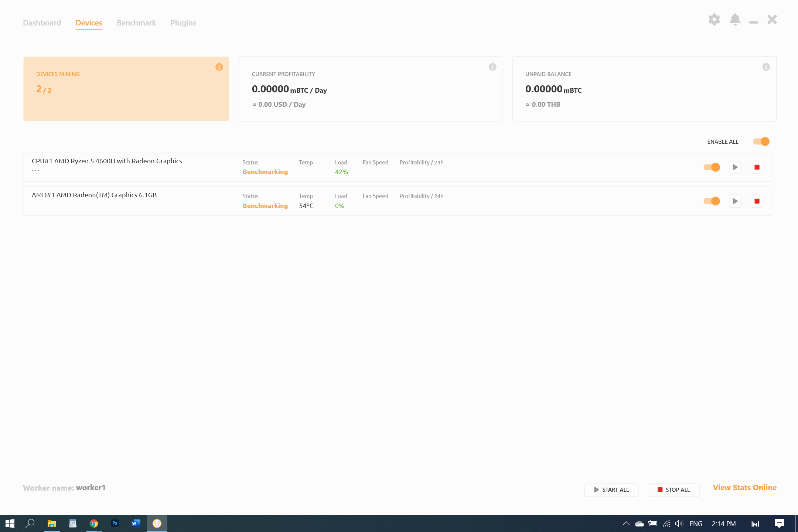
Task: Click the Unpaid Balance 0.00000 mBTC value
Action: 553,89
